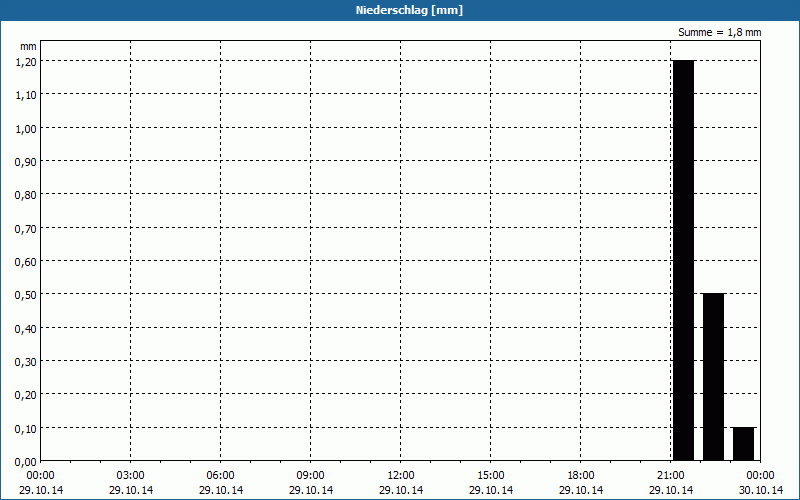The width and height of the screenshot is (800, 500).
Task: Click the "Niederschlag [mm]" chart title
Action: coord(409,10)
